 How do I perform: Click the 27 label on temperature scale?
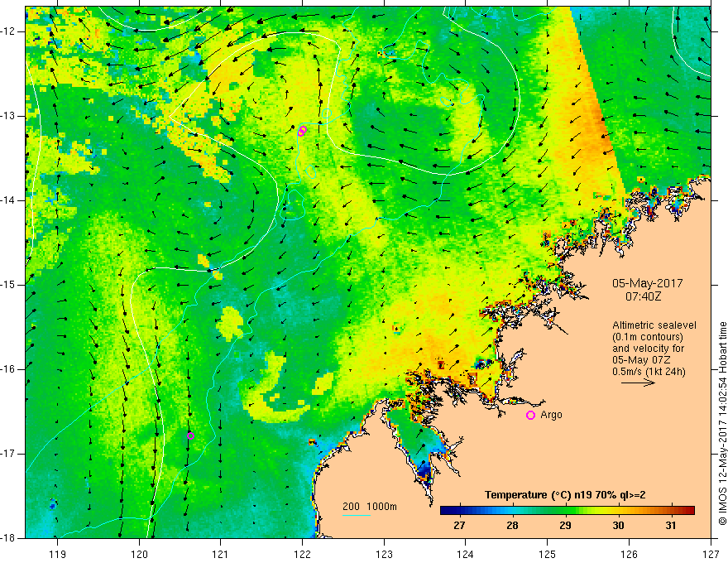point(459,526)
